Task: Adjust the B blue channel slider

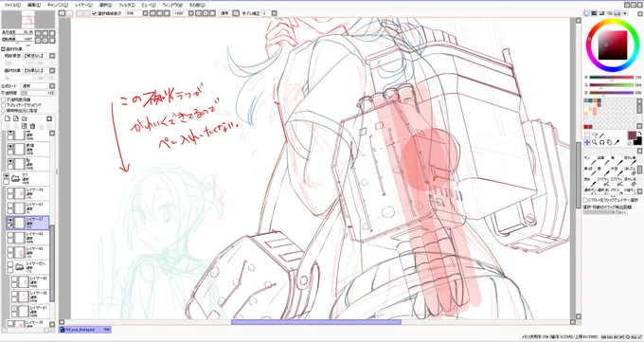Action: [x=612, y=93]
